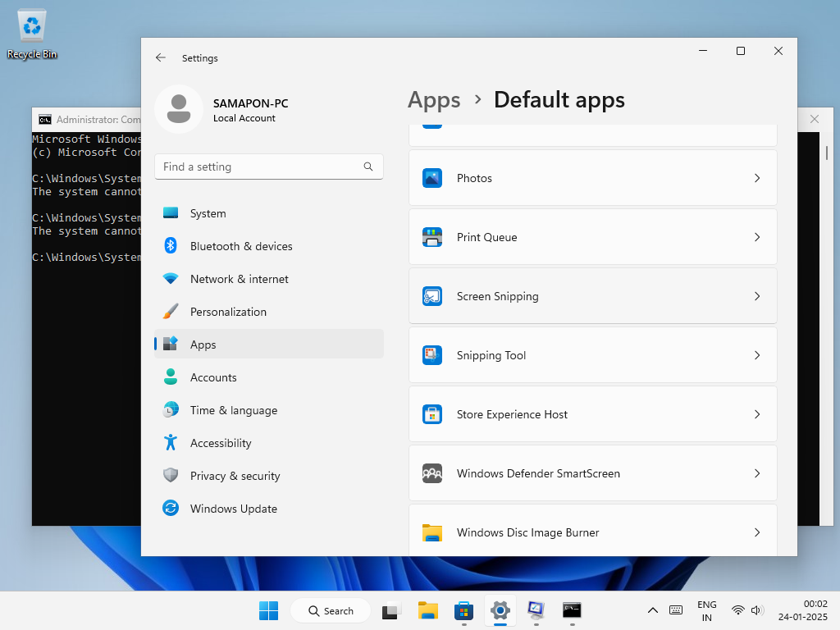This screenshot has height=630, width=840.
Task: Open Network & internet settings
Action: (269, 279)
